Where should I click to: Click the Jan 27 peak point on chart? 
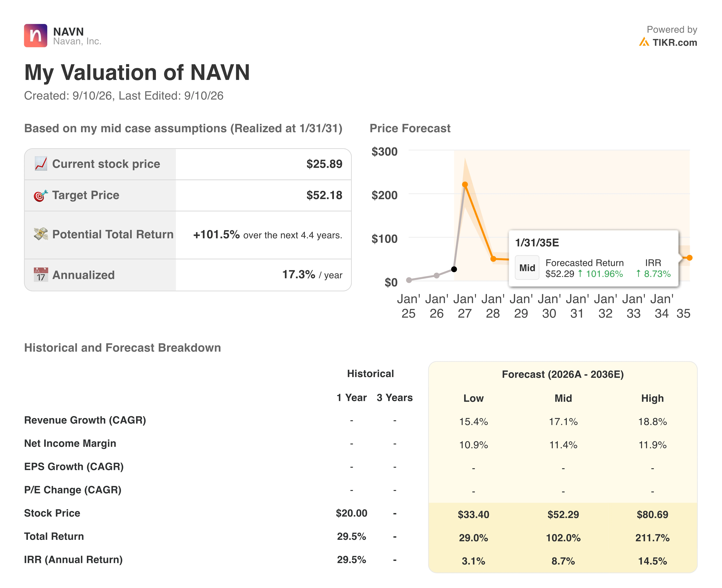465,185
